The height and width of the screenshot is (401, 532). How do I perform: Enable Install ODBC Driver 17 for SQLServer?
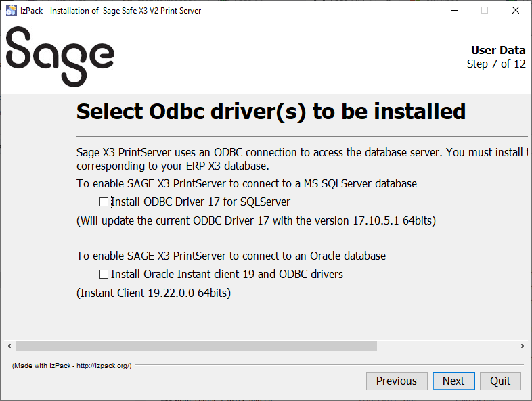point(104,202)
